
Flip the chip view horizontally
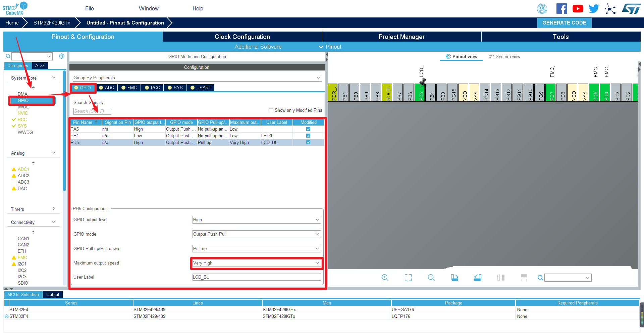click(x=501, y=278)
